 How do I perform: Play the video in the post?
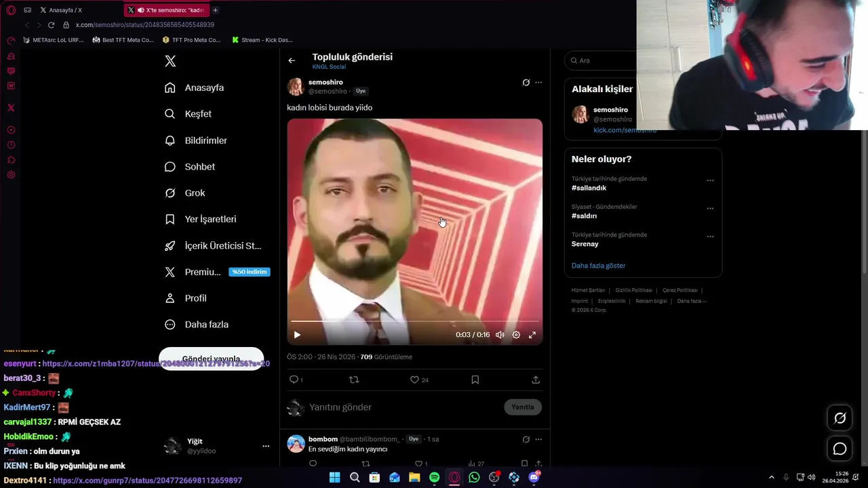[x=297, y=335]
